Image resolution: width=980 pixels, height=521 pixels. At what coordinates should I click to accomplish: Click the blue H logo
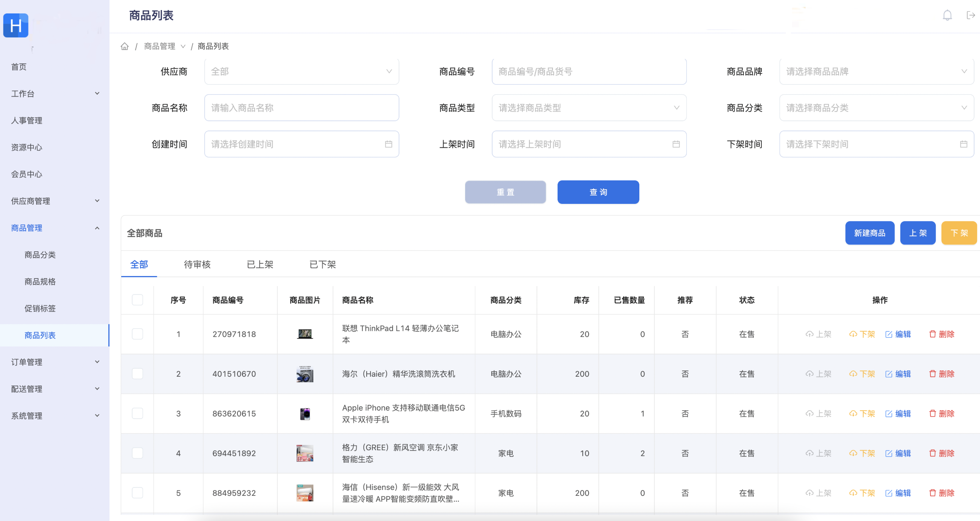[x=16, y=26]
